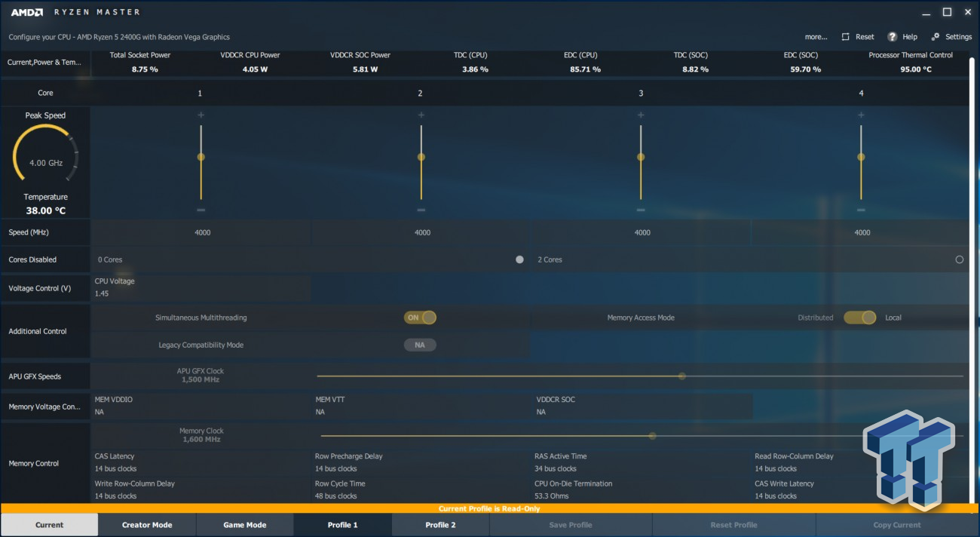Click the EDC (SOC) 59.70 % reading
The height and width of the screenshot is (537, 980).
(806, 69)
